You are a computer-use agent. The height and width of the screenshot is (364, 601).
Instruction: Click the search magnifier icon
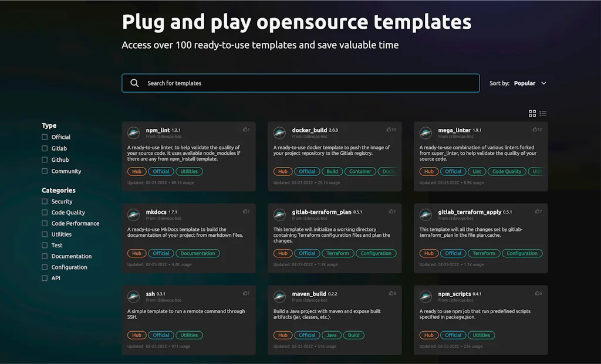134,83
